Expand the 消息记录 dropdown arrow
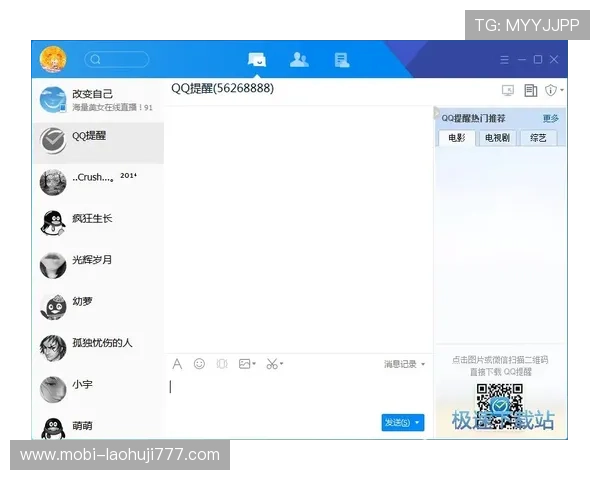 423,364
